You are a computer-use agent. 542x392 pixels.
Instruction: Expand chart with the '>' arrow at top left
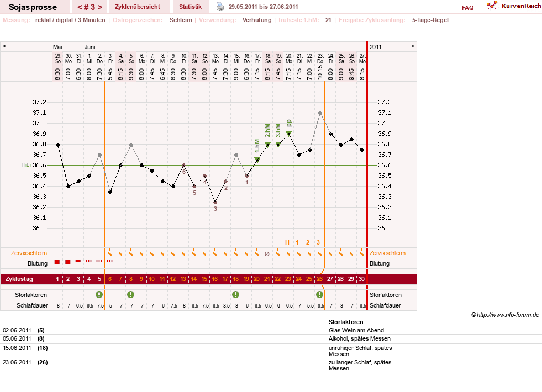coord(4,46)
